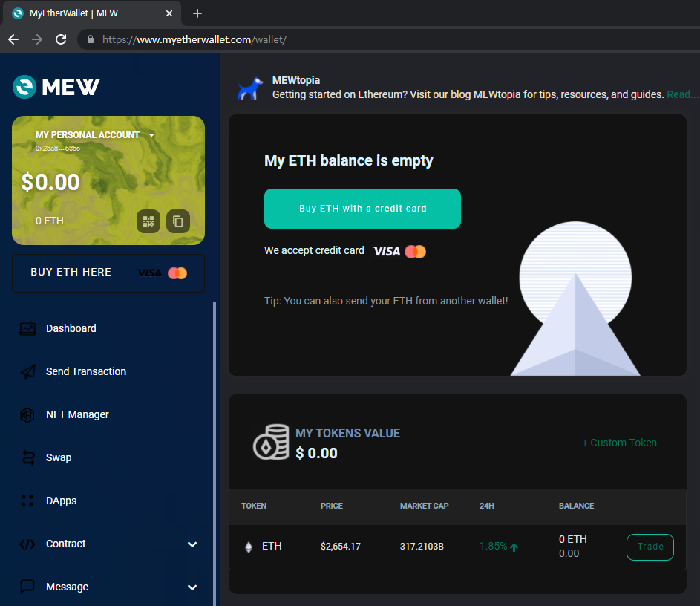Click the browser forward arrow
Screen dimensions: 700x606
[37, 40]
